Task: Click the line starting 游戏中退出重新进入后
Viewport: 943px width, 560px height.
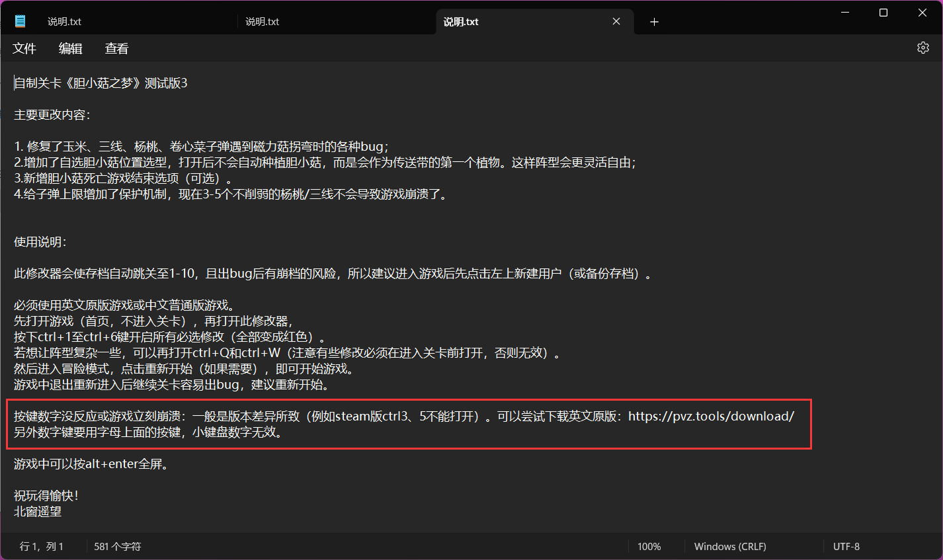Action: coord(171,385)
